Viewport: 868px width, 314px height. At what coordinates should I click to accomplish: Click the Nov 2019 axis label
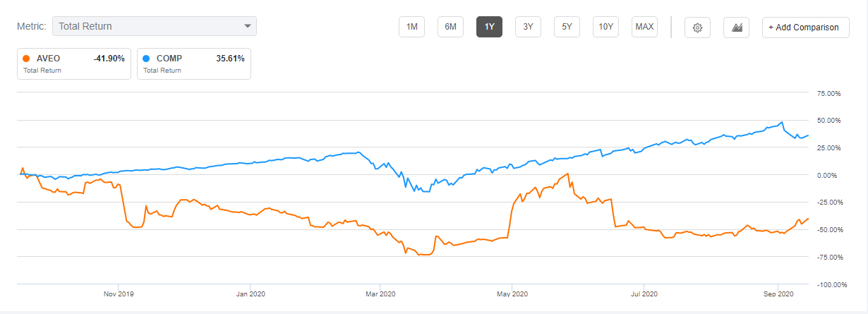(x=119, y=294)
